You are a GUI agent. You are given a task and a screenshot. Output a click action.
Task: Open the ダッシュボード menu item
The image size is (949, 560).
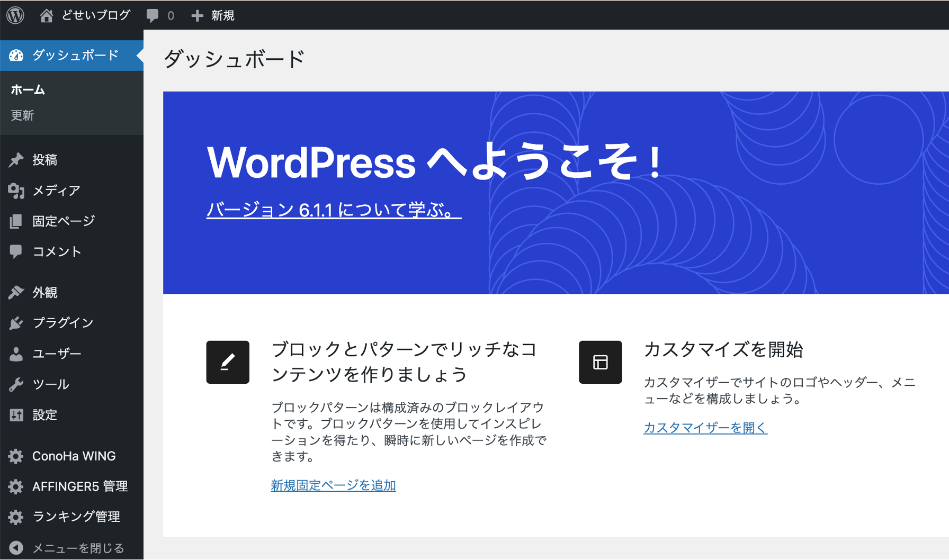point(72,55)
